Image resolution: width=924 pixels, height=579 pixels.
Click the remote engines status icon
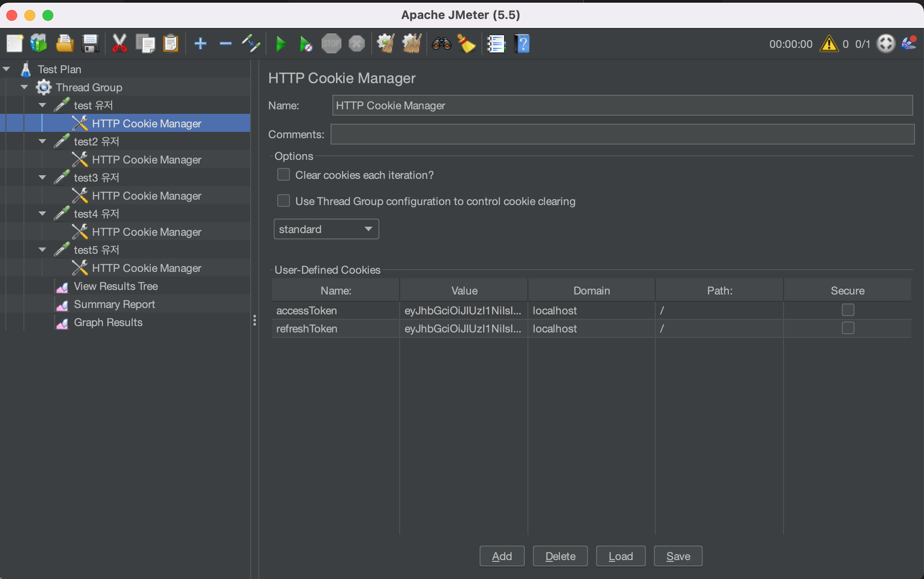[886, 44]
